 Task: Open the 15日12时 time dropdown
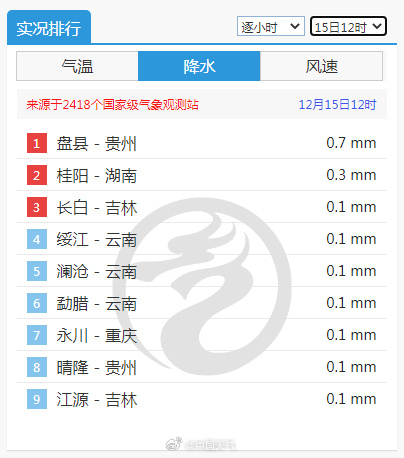[348, 26]
